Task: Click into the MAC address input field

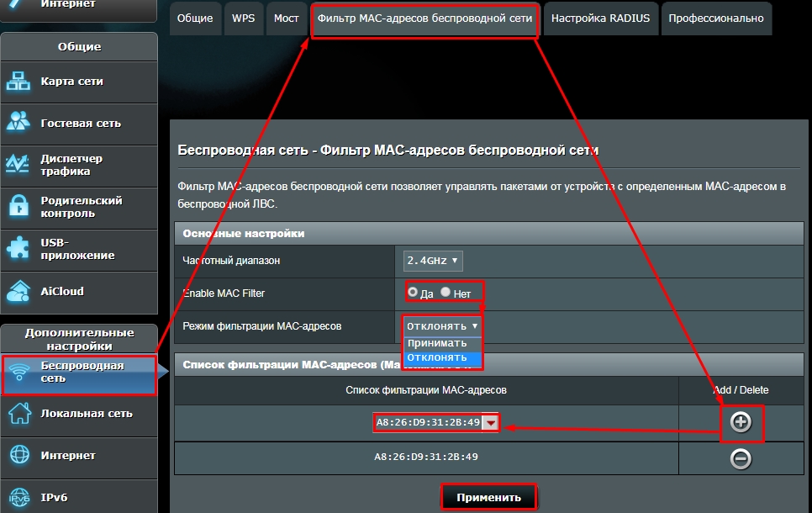Action: (x=428, y=423)
